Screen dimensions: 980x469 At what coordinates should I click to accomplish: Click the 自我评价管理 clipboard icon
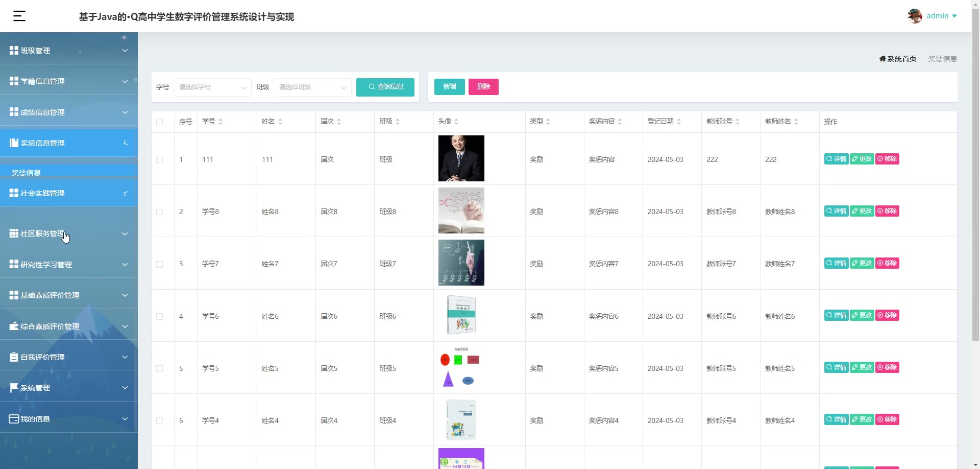14,357
